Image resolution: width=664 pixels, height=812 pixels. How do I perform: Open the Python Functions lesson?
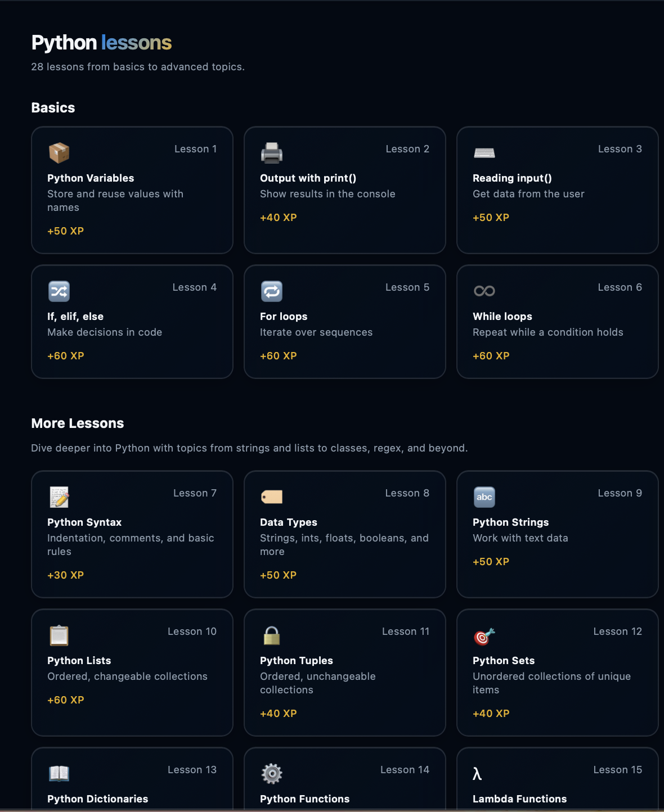pyautogui.click(x=304, y=799)
